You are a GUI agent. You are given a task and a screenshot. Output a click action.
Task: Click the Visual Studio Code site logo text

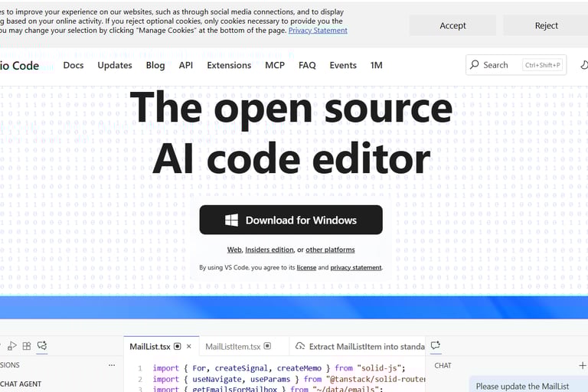click(19, 66)
